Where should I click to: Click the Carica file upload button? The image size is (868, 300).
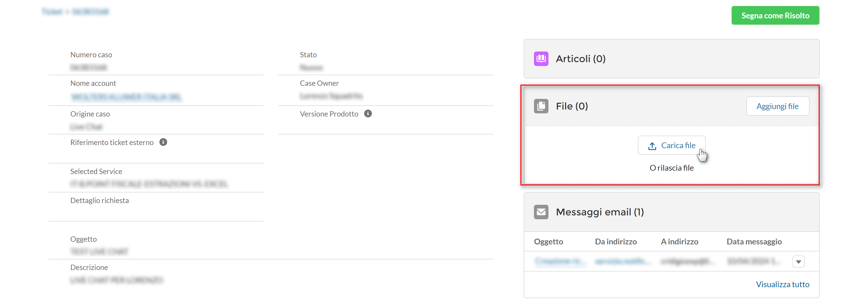click(671, 145)
